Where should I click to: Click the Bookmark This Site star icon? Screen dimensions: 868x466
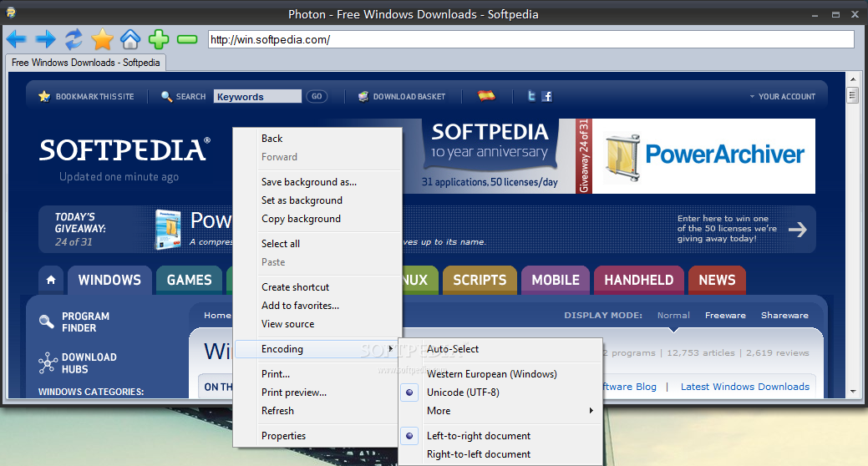pos(44,96)
